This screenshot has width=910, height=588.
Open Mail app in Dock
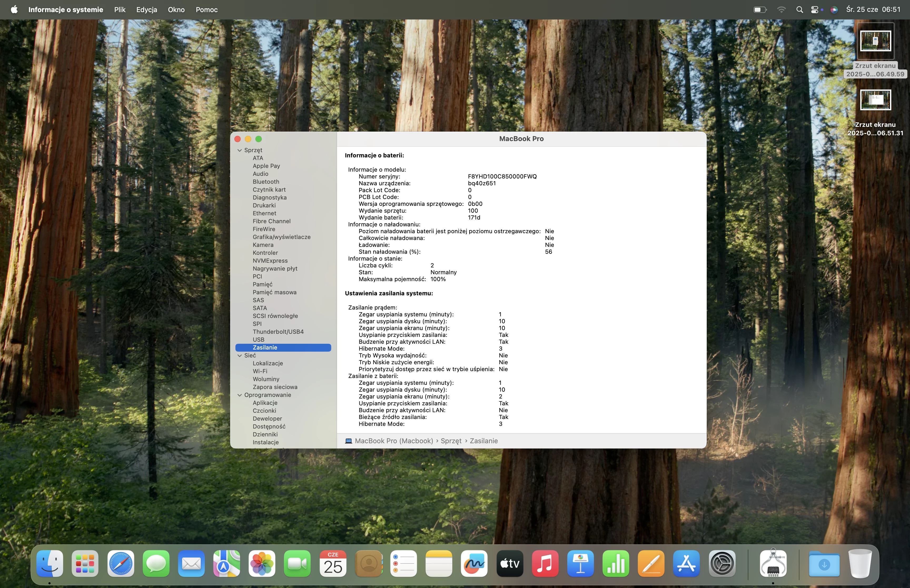(x=191, y=564)
